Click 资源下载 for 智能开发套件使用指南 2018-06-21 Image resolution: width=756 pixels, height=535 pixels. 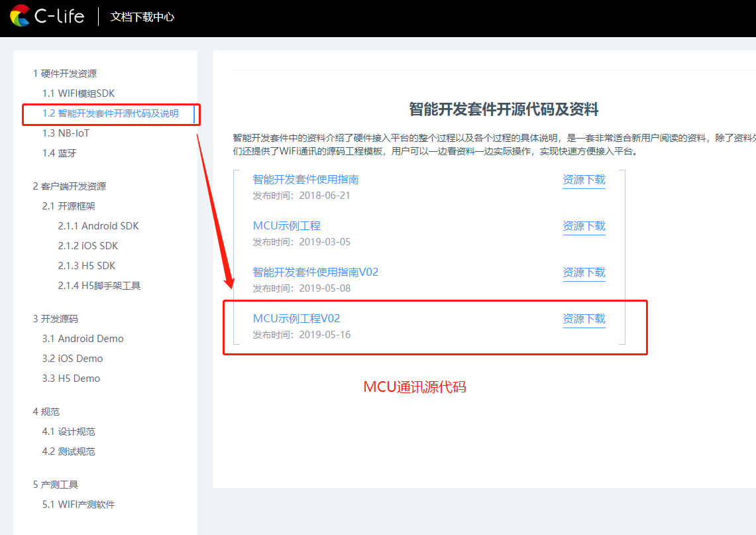(x=584, y=180)
